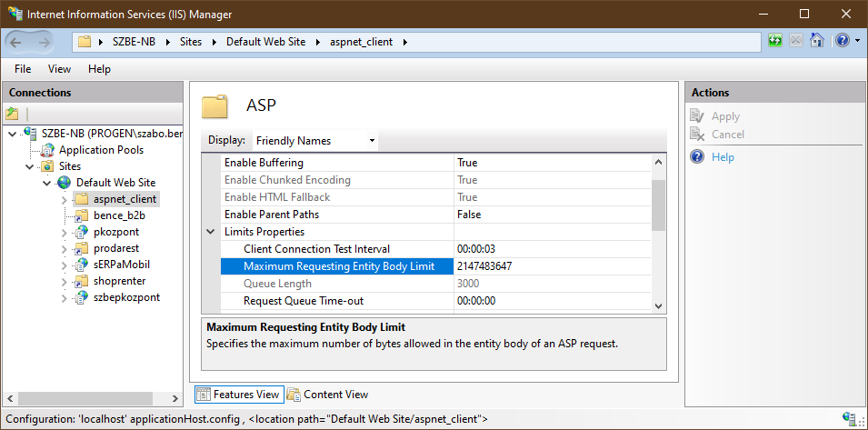Open the View menu

(x=59, y=69)
